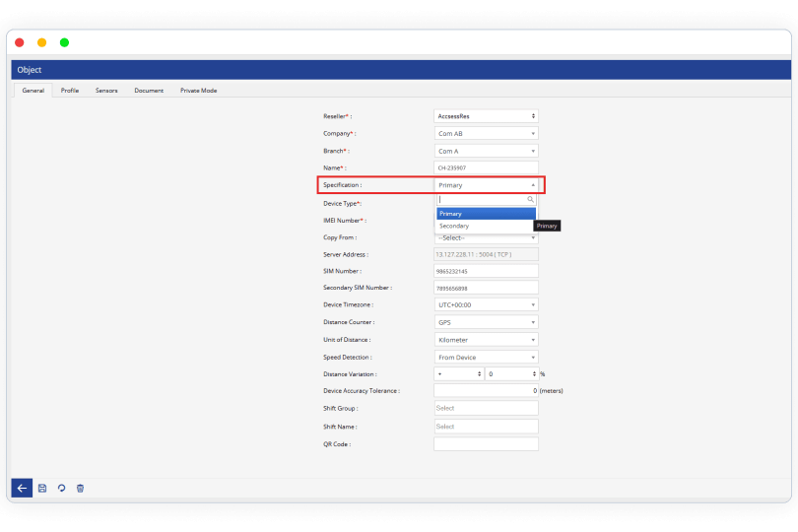Click the red macOS close button
The height and width of the screenshot is (532, 798).
coord(20,42)
